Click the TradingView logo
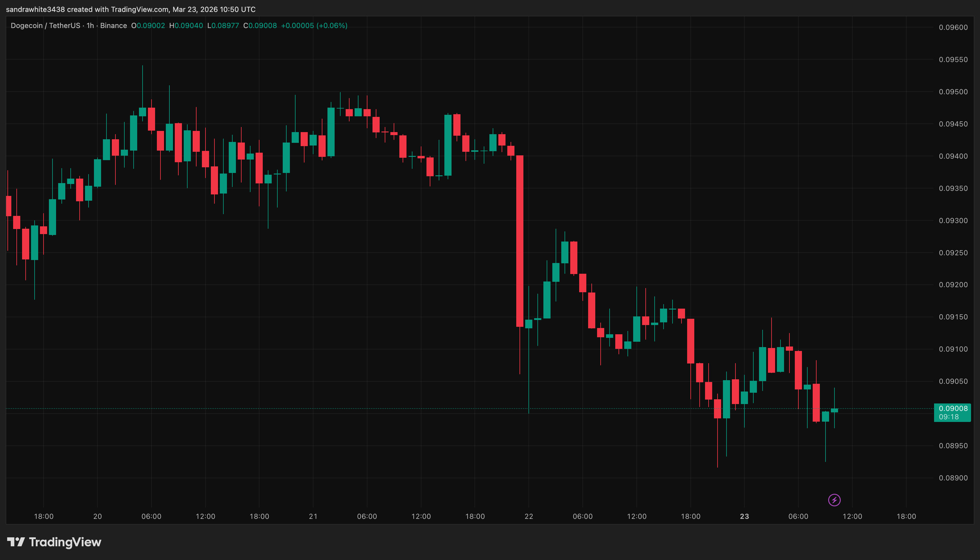The width and height of the screenshot is (980, 560). tap(54, 542)
